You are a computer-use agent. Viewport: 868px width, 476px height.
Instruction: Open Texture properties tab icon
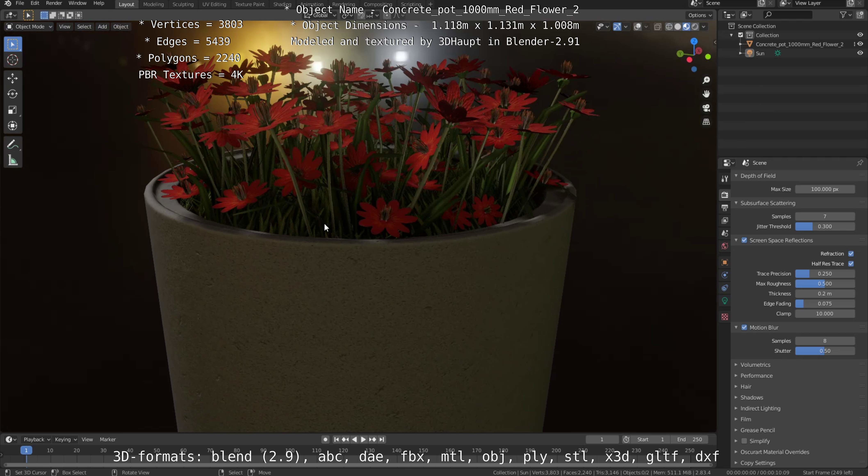[x=724, y=317]
